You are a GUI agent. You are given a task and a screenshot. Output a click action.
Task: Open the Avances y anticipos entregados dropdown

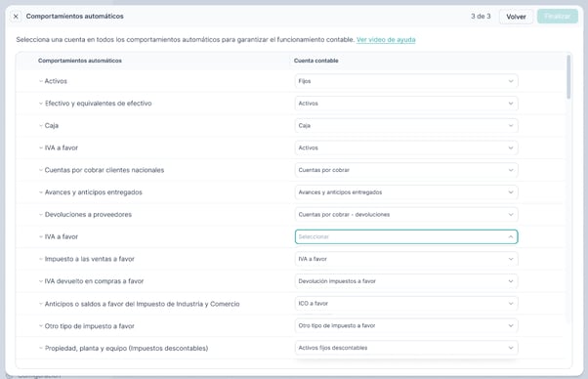coord(406,192)
